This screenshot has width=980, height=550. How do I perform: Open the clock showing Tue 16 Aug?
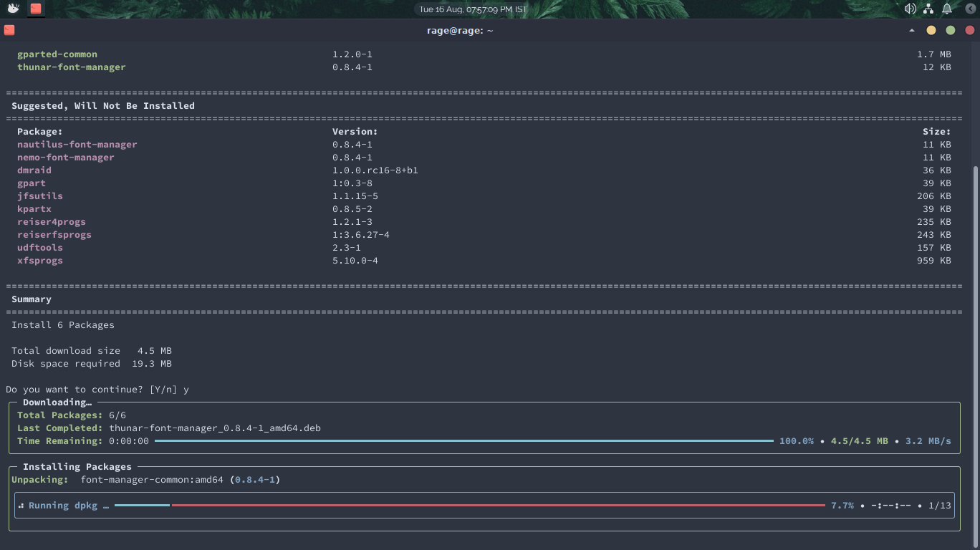point(473,9)
